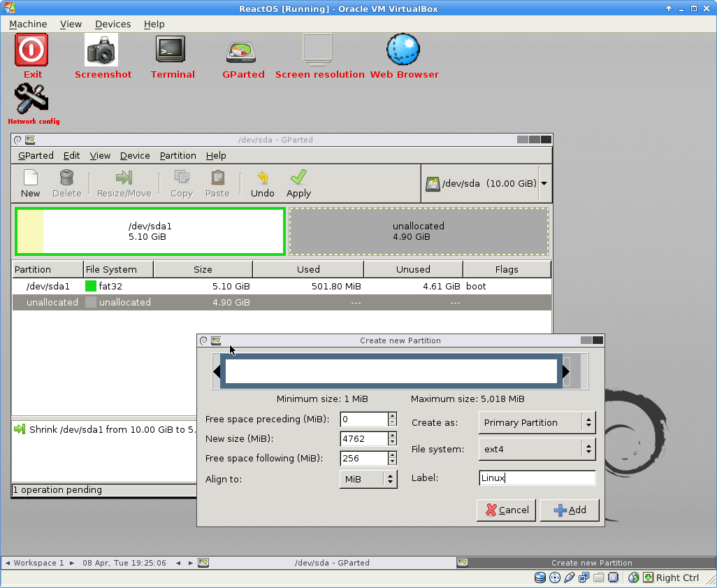Screen dimensions: 717x588
Task: Open the Devices menu in VirtualBox
Action: pyautogui.click(x=113, y=24)
